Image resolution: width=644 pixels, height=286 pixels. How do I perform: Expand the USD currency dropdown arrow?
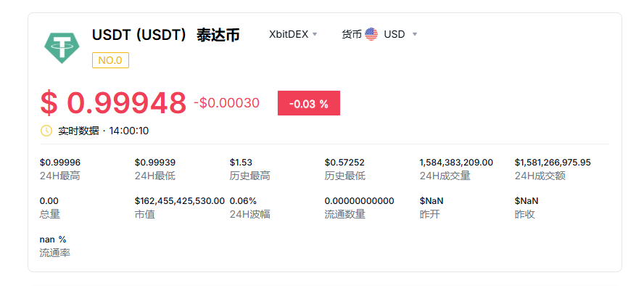[x=414, y=35]
